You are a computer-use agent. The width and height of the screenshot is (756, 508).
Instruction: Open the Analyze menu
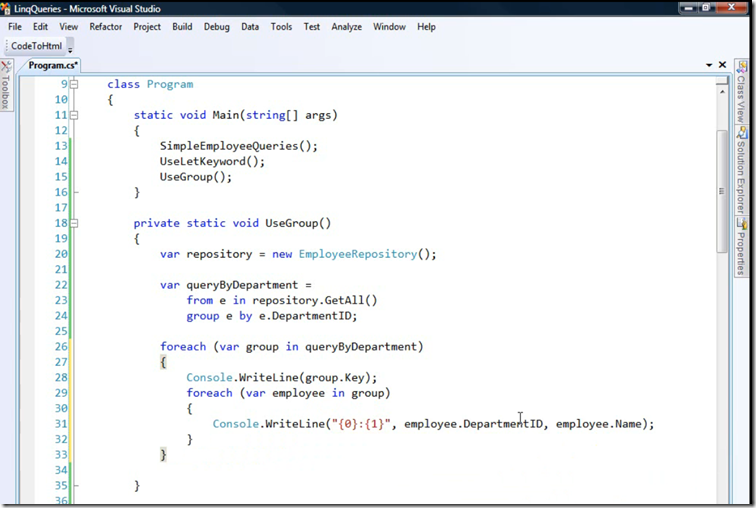tap(346, 27)
